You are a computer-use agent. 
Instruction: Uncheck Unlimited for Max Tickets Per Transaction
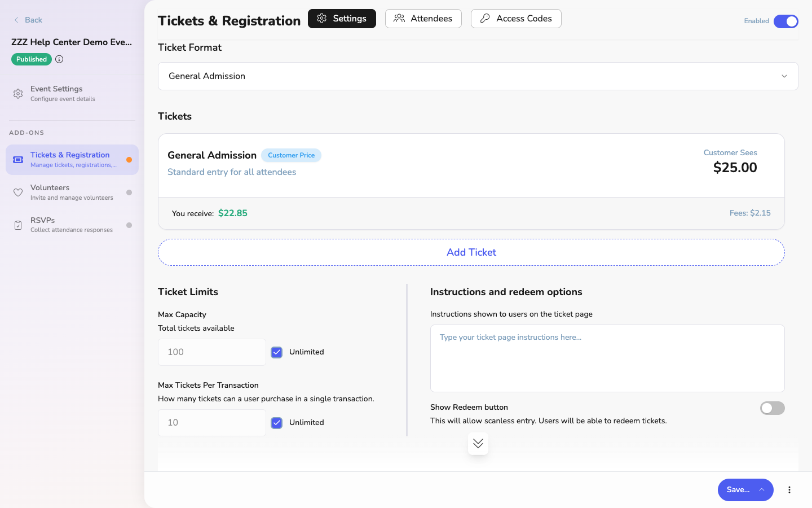click(x=277, y=423)
